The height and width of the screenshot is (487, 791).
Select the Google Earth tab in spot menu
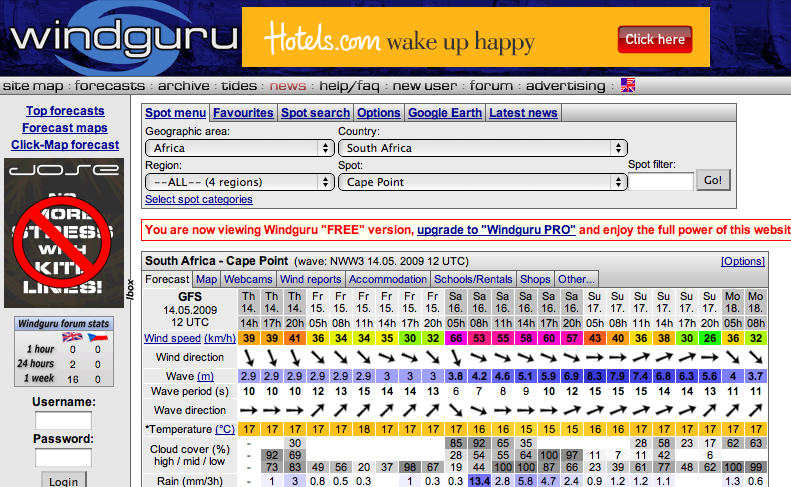pyautogui.click(x=445, y=113)
